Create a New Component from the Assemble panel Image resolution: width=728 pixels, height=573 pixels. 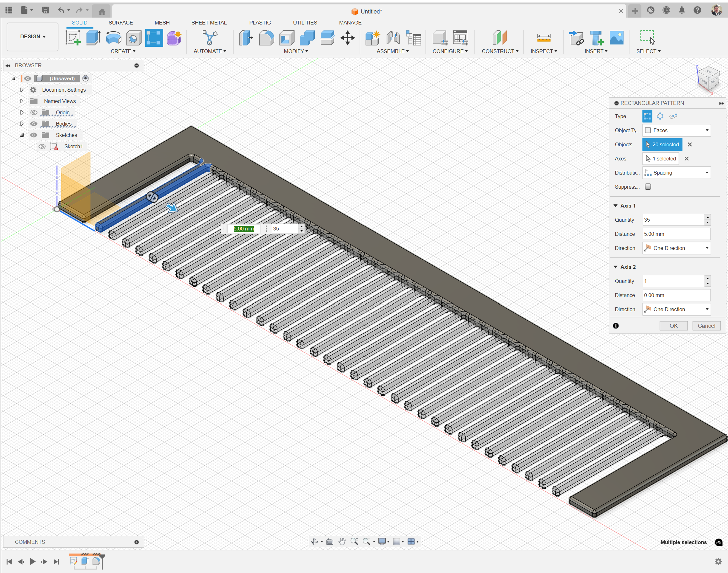pos(372,38)
